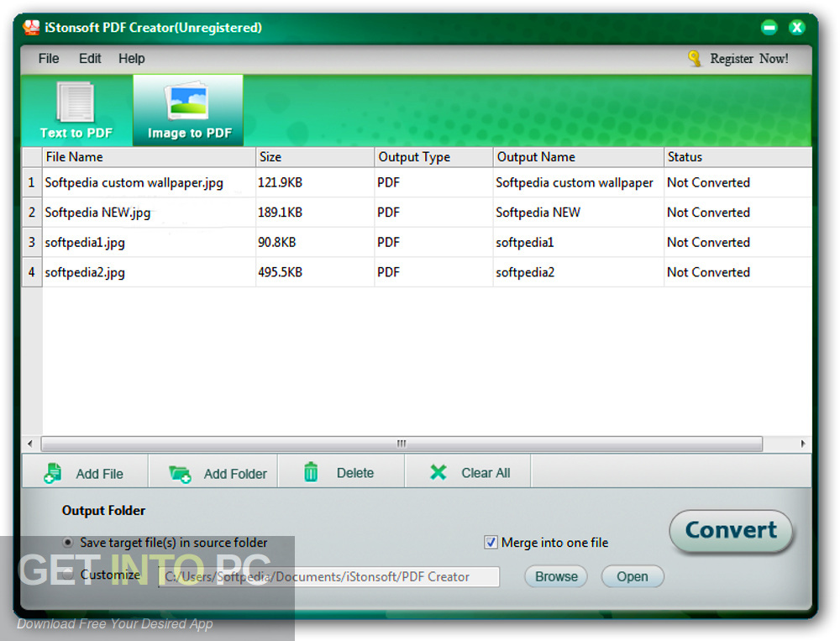Image resolution: width=840 pixels, height=641 pixels.
Task: Click the Clear All X button
Action: coord(468,473)
